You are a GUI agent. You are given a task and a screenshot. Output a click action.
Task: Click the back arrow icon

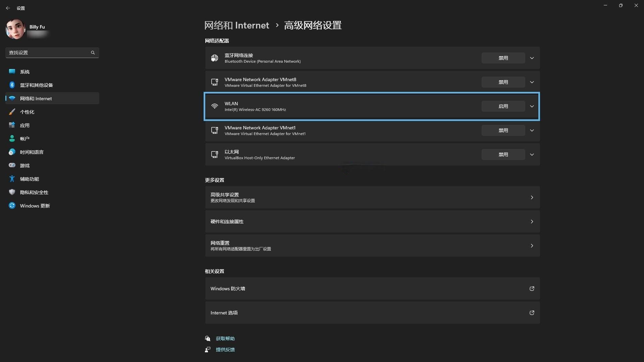(8, 8)
